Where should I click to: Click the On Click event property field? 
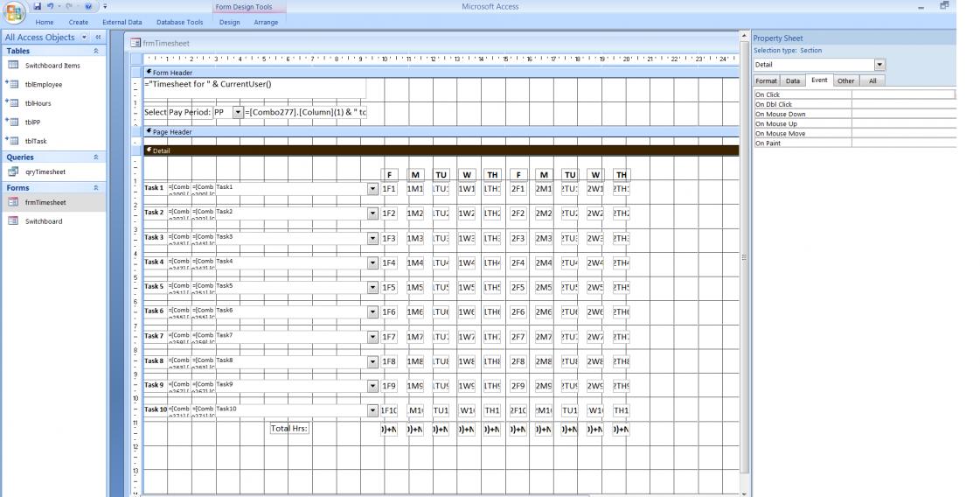[x=903, y=94]
